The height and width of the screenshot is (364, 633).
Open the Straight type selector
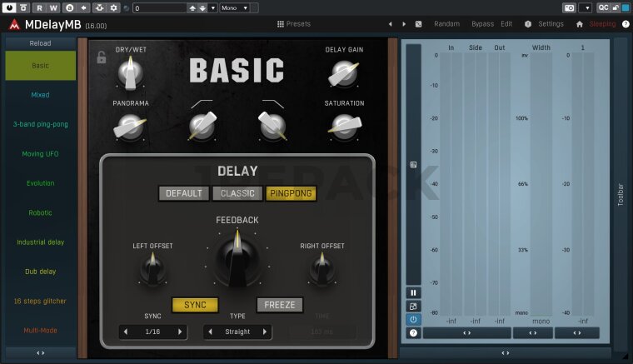[237, 332]
